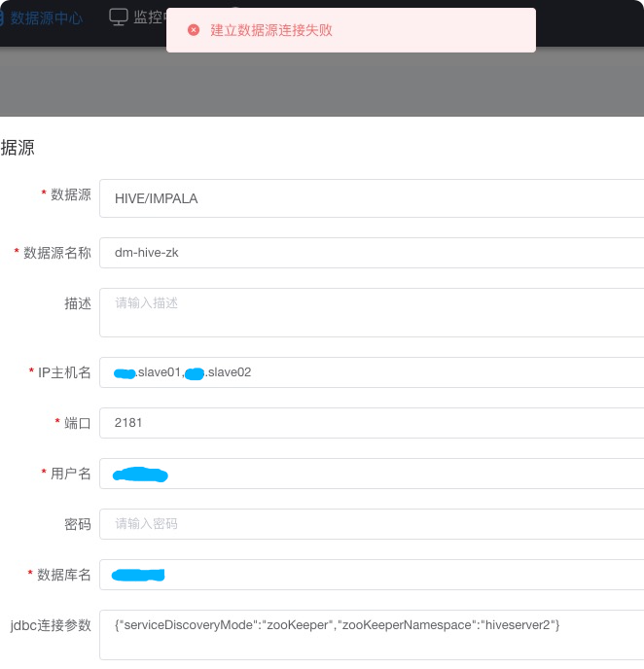This screenshot has width=644, height=669.
Task: Click the 端口 label
Action: 77,423
